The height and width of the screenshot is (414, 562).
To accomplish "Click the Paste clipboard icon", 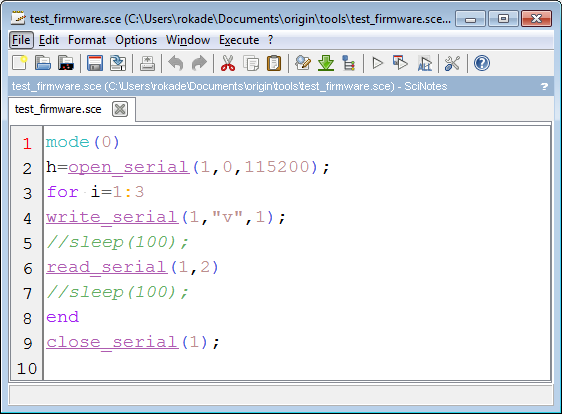I will tap(274, 63).
